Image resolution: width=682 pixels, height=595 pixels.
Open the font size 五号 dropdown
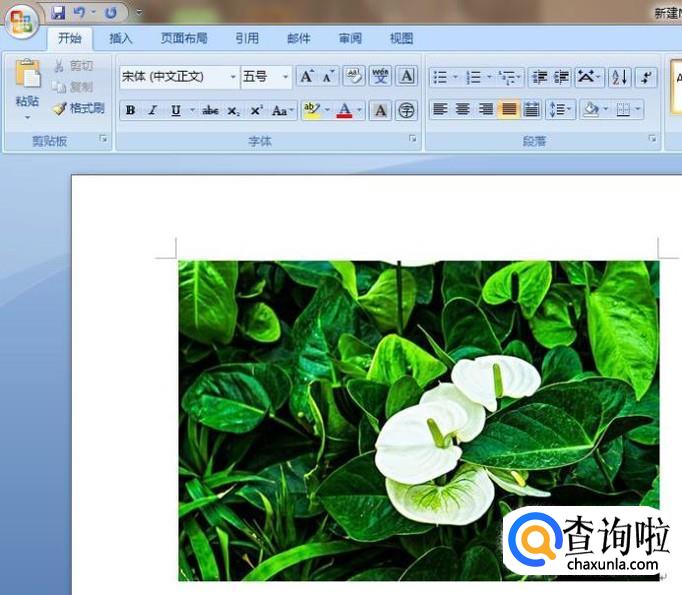tap(285, 77)
